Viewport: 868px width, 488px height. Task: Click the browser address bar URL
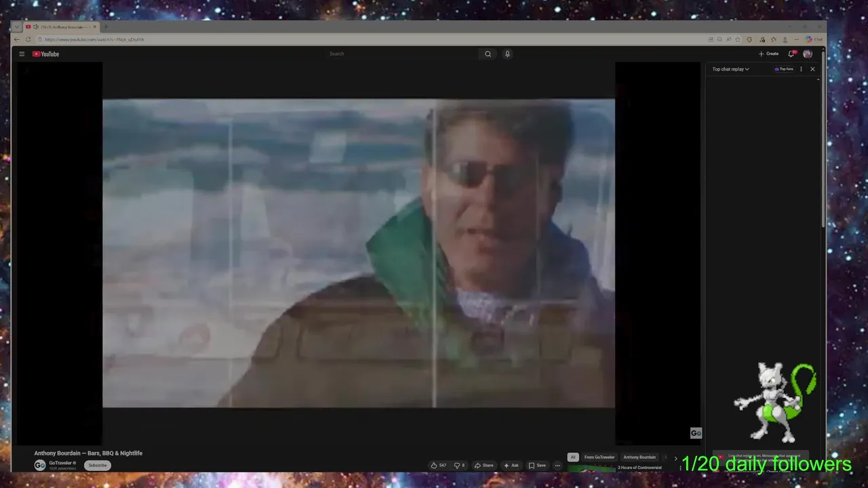point(94,39)
